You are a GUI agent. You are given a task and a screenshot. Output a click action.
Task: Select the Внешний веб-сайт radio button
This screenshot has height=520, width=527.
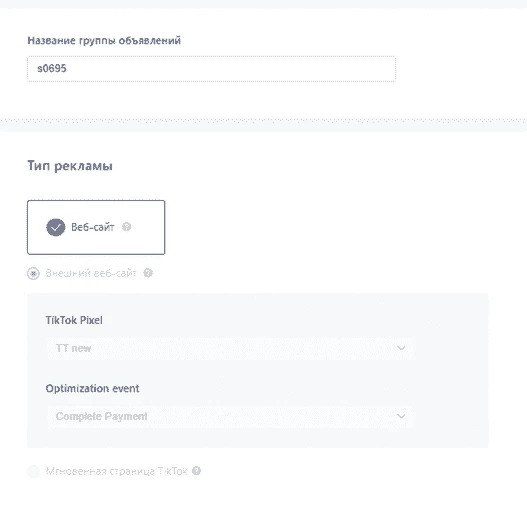pos(33,273)
